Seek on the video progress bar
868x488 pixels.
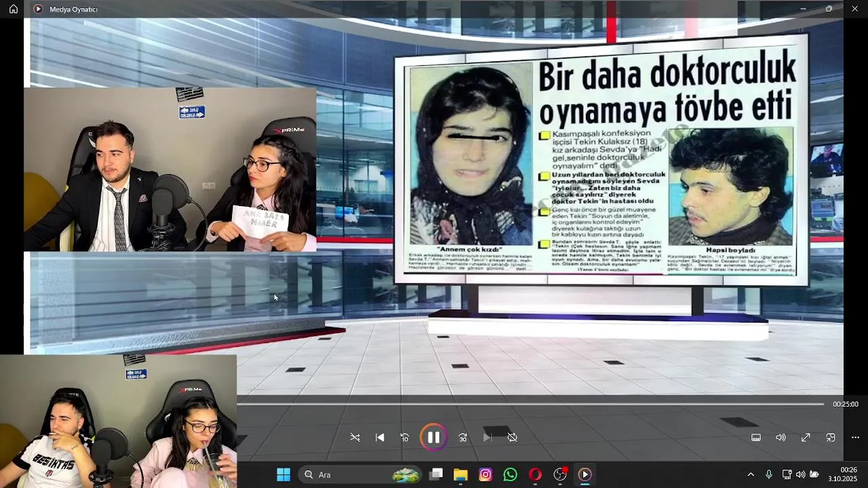point(530,404)
